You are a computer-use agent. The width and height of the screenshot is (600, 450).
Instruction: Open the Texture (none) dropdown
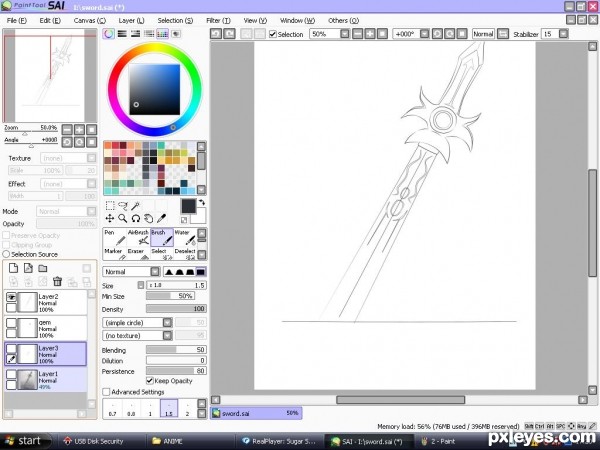[x=91, y=158]
